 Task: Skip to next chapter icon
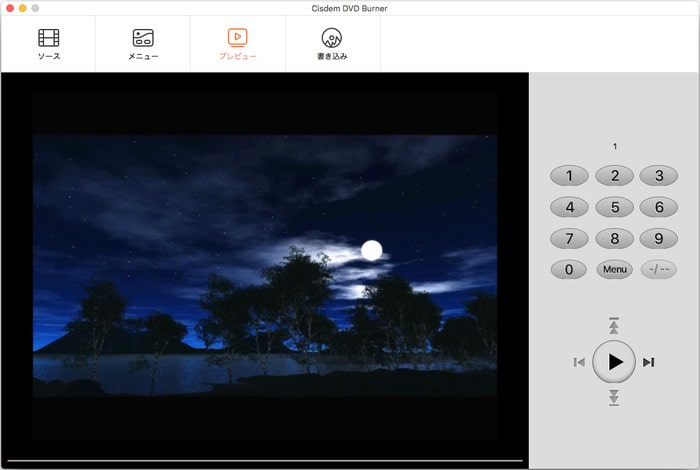[649, 362]
